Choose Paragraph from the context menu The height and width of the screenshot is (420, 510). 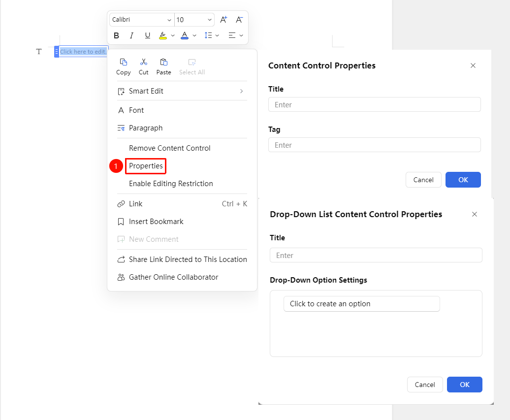tap(182, 128)
